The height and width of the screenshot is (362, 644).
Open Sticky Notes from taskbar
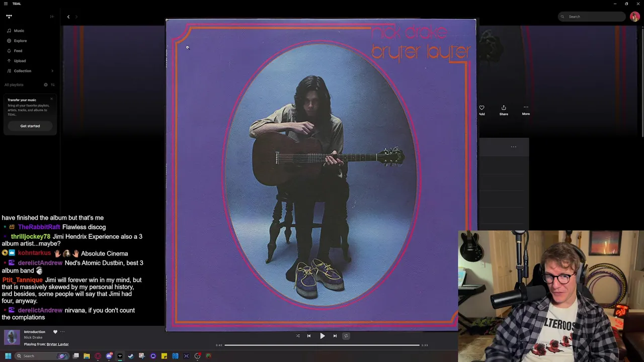pos(164,356)
